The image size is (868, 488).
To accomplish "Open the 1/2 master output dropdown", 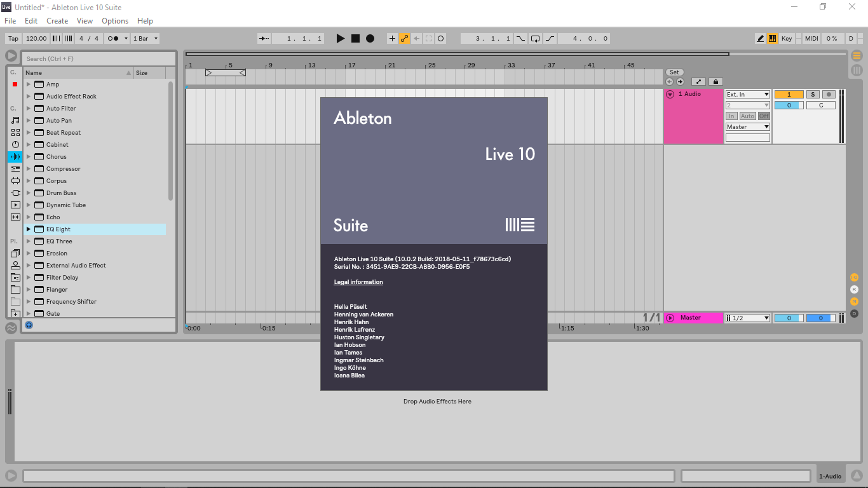I will coord(748,318).
